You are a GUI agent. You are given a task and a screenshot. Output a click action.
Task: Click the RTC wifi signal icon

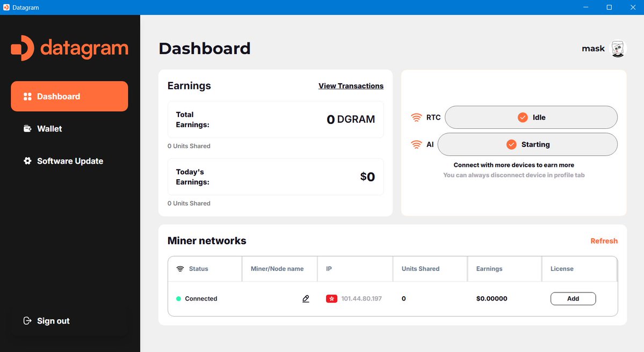pyautogui.click(x=416, y=118)
